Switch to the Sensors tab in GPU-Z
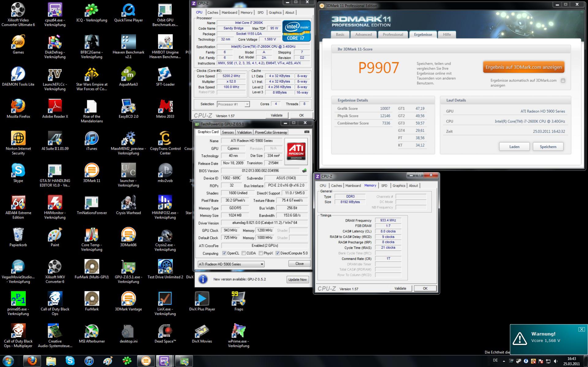Screen dimensions: 588x367 coord(228,132)
